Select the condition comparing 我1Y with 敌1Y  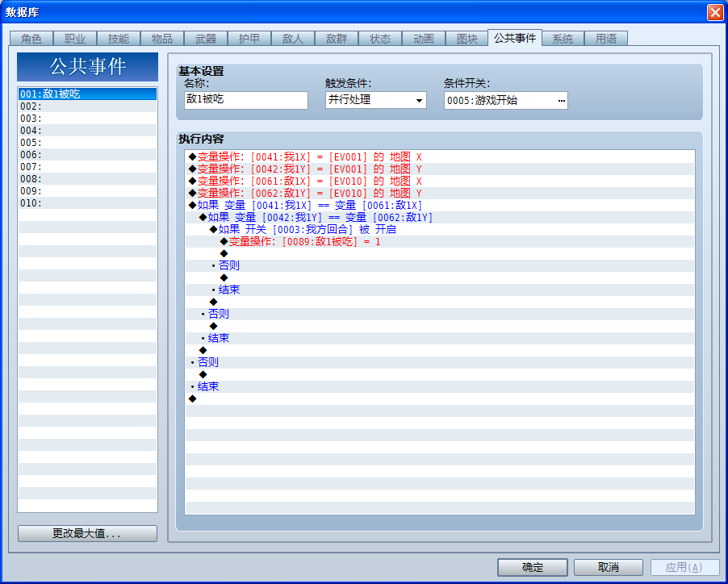click(440, 217)
